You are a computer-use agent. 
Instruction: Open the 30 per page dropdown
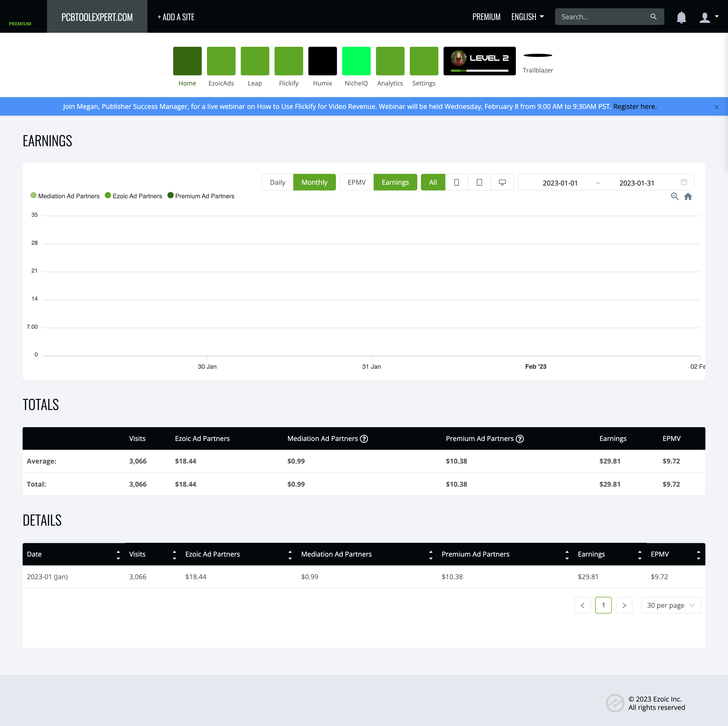click(671, 605)
